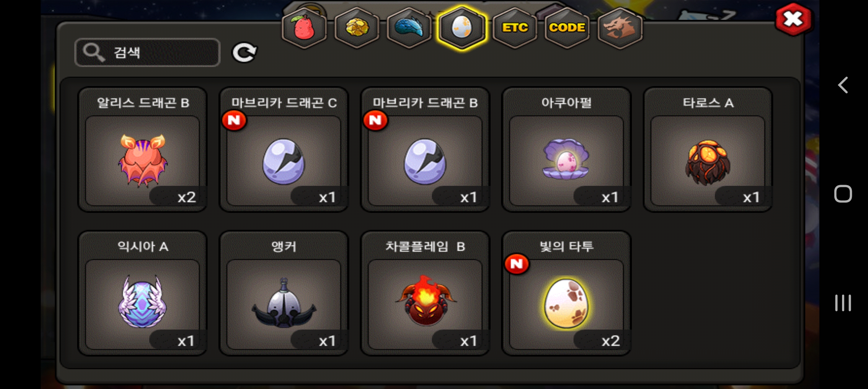Open the CODE category tab
The height and width of the screenshot is (389, 868).
(567, 28)
